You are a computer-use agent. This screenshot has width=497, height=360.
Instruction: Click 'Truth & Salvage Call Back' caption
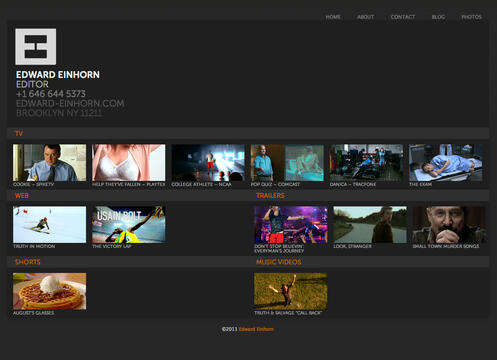(x=288, y=313)
